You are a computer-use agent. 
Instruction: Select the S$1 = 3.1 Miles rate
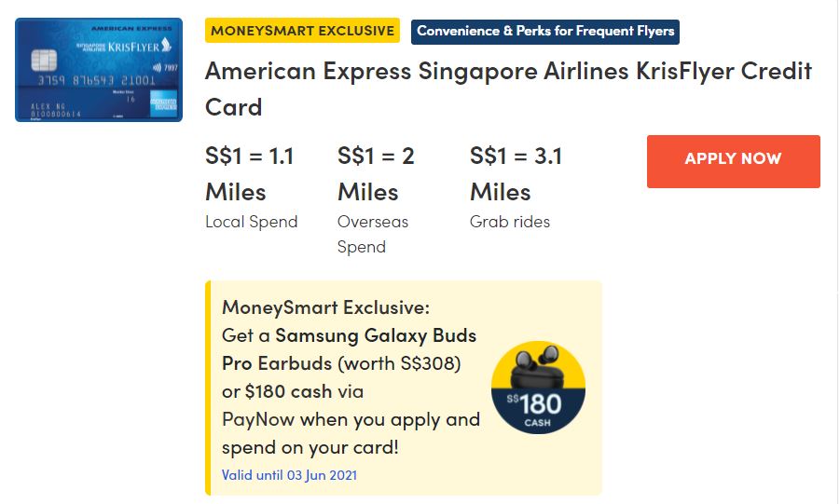(x=516, y=174)
